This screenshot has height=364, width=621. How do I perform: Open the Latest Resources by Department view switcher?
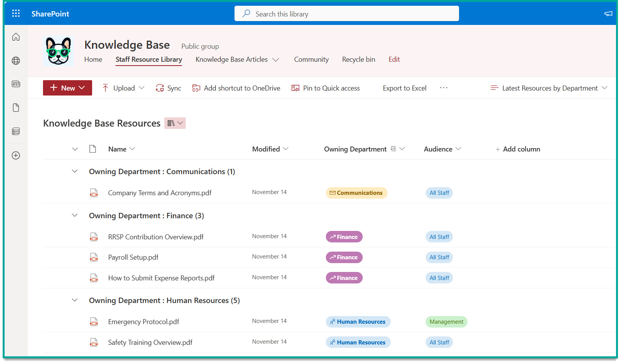tap(548, 88)
